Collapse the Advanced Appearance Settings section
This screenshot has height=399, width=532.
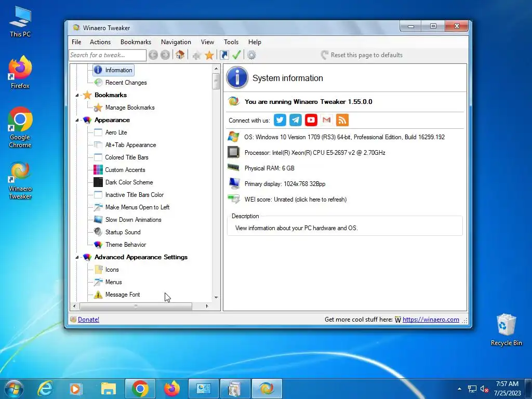click(77, 257)
